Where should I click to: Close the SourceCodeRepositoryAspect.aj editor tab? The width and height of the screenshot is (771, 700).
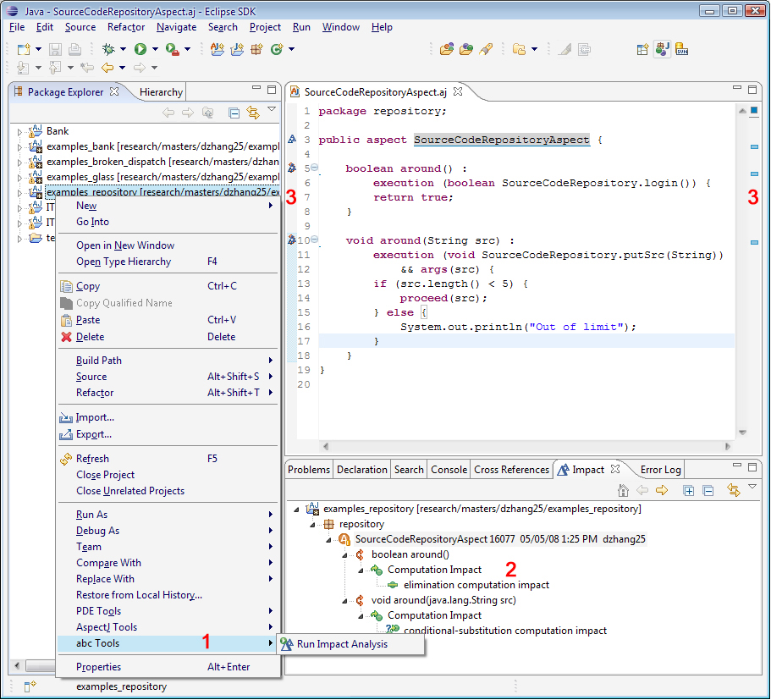coord(458,91)
